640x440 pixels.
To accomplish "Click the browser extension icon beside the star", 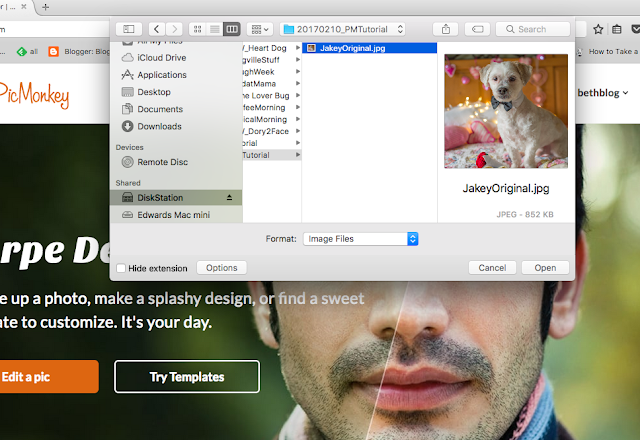I will (617, 29).
